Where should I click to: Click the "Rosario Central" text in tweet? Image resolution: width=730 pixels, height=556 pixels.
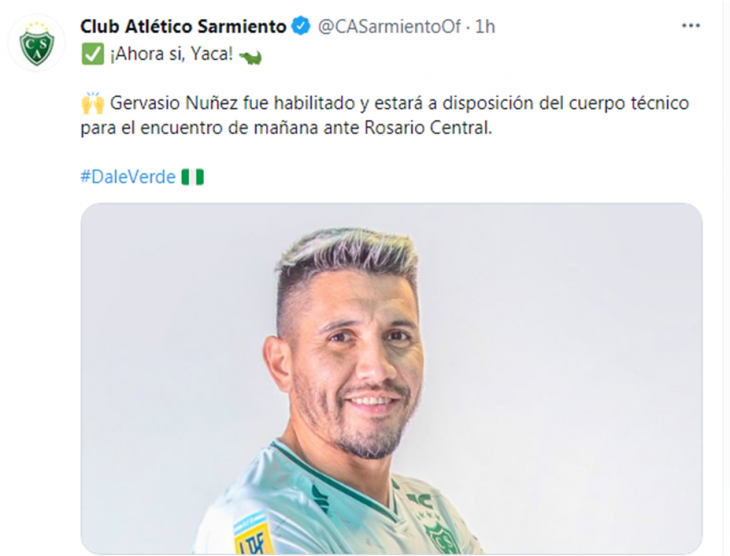click(x=428, y=128)
